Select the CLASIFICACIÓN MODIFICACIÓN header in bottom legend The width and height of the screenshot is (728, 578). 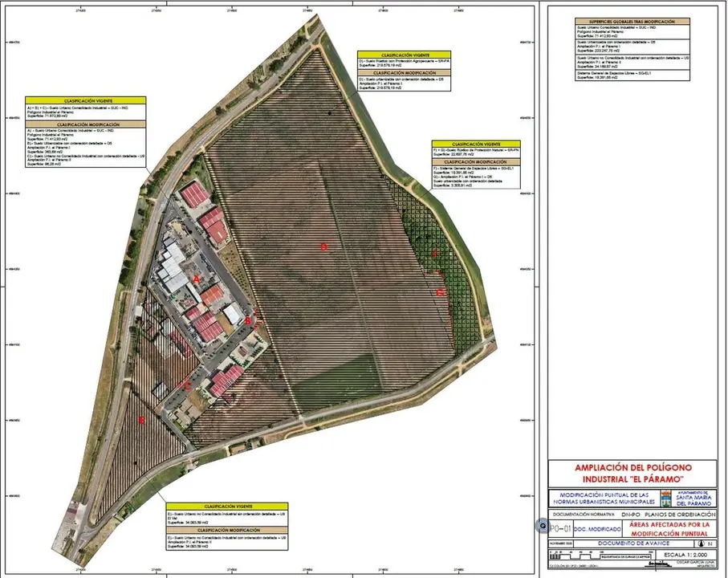click(x=230, y=531)
